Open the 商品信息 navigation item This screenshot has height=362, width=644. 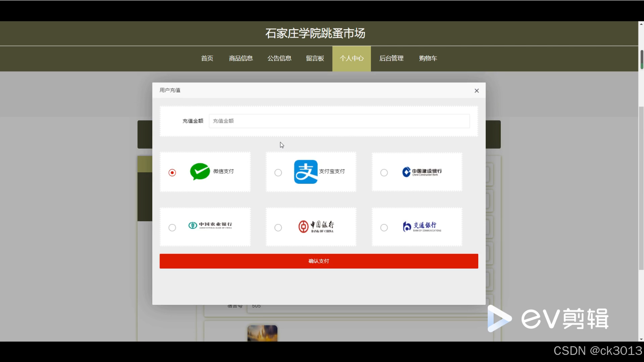tap(241, 58)
